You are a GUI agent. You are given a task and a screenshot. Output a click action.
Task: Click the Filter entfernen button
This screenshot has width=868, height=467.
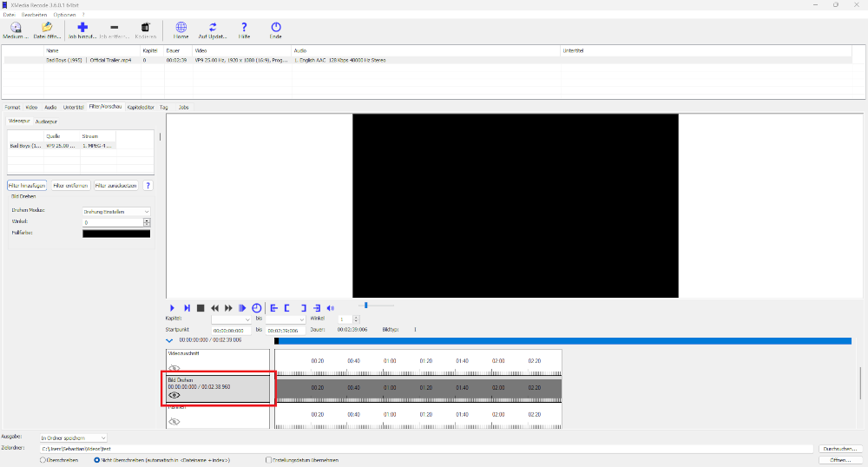click(70, 186)
